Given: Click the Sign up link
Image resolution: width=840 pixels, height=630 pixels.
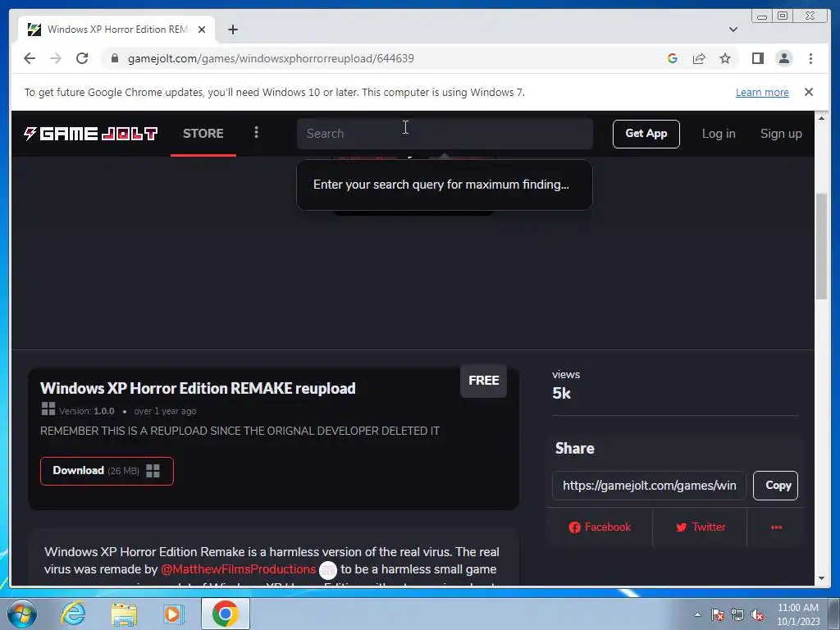Looking at the screenshot, I should coord(781,134).
